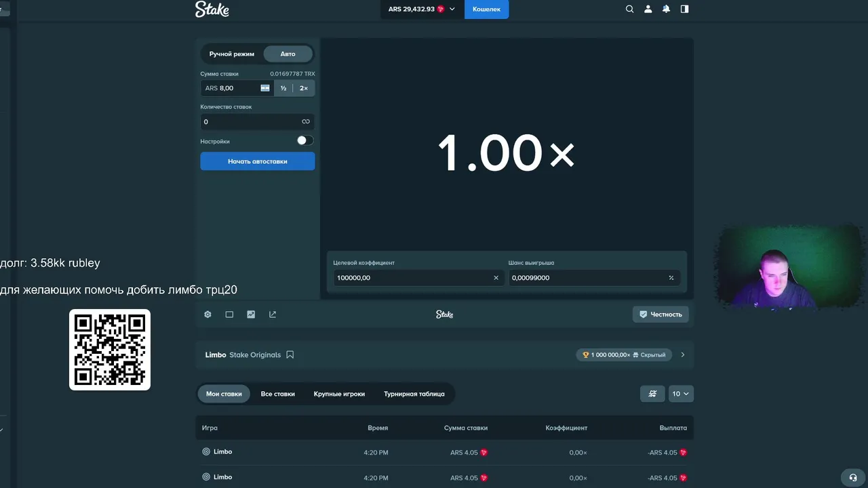Viewport: 868px width, 488px height.
Task: Open live stats chart icon
Action: [x=251, y=314]
